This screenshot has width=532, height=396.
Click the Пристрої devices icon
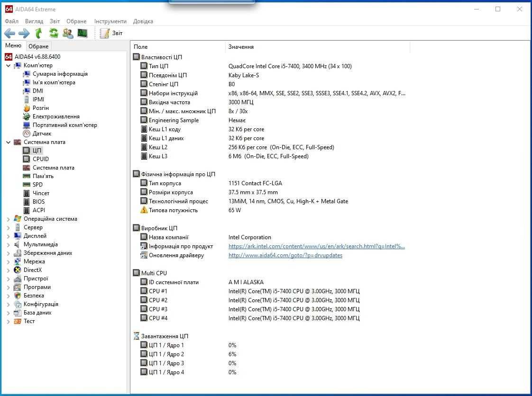tap(17, 279)
